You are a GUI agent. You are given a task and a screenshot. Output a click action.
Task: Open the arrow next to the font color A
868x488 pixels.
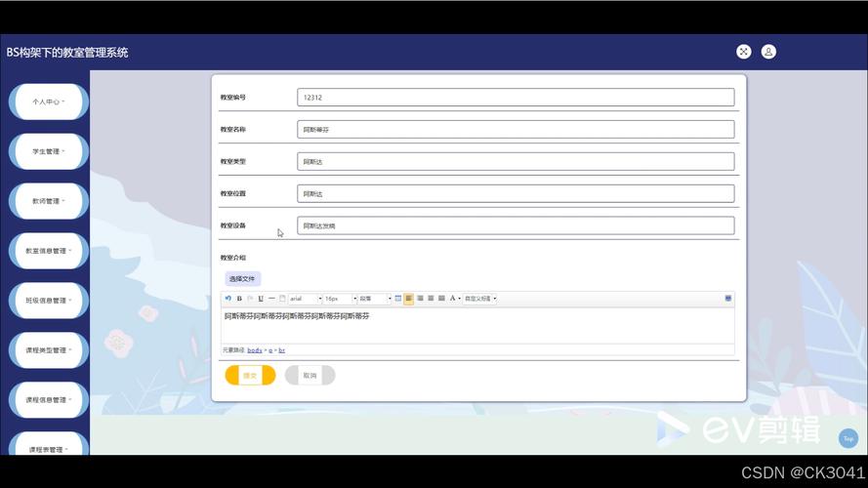tap(460, 299)
